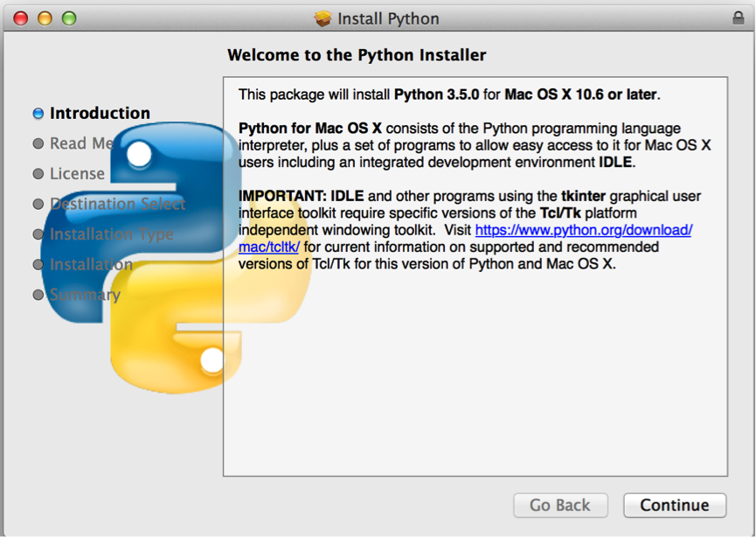
Task: Click the Installation Type step bullet
Action: [x=38, y=234]
